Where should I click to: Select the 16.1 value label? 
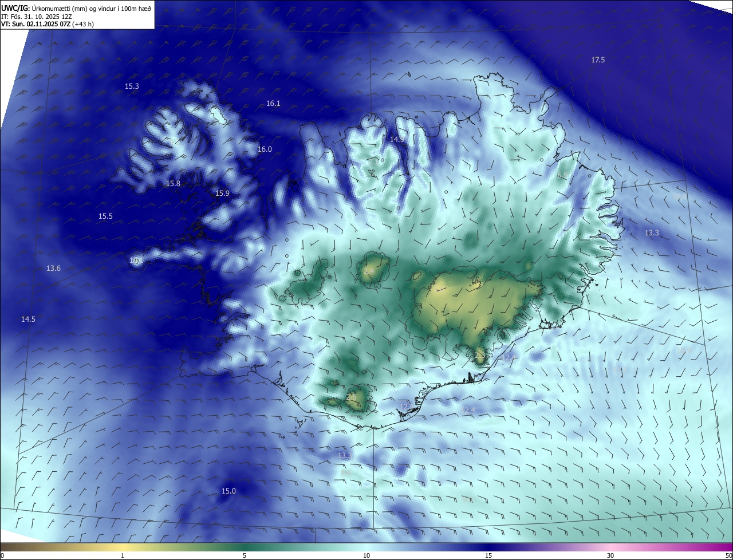point(273,104)
